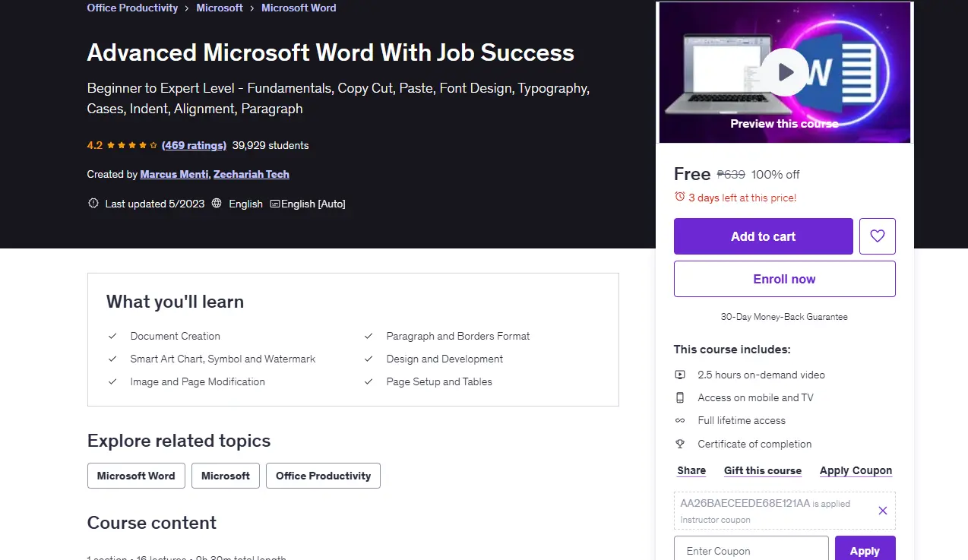
Task: Click the closed captions icon
Action: point(275,204)
